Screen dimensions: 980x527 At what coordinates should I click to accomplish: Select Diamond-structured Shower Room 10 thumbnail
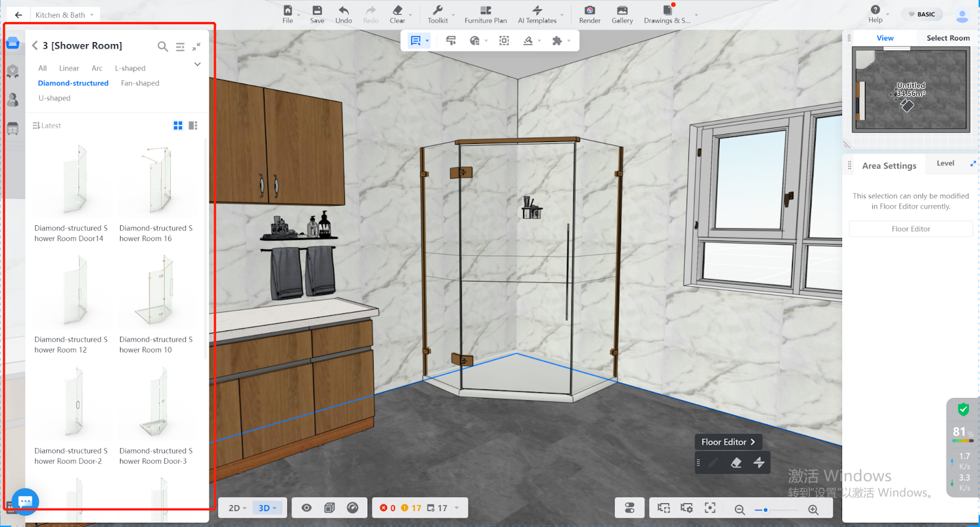click(159, 291)
